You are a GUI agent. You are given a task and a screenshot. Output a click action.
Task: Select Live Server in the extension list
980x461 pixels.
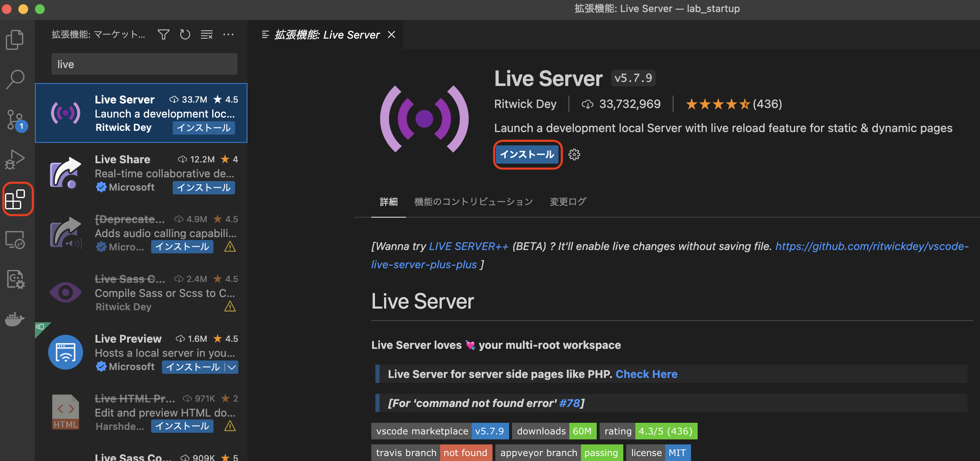(x=141, y=113)
